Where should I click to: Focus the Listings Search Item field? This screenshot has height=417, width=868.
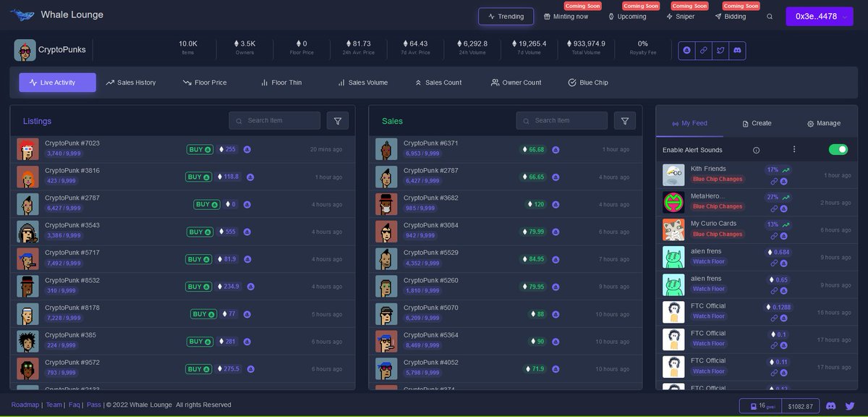click(x=275, y=121)
